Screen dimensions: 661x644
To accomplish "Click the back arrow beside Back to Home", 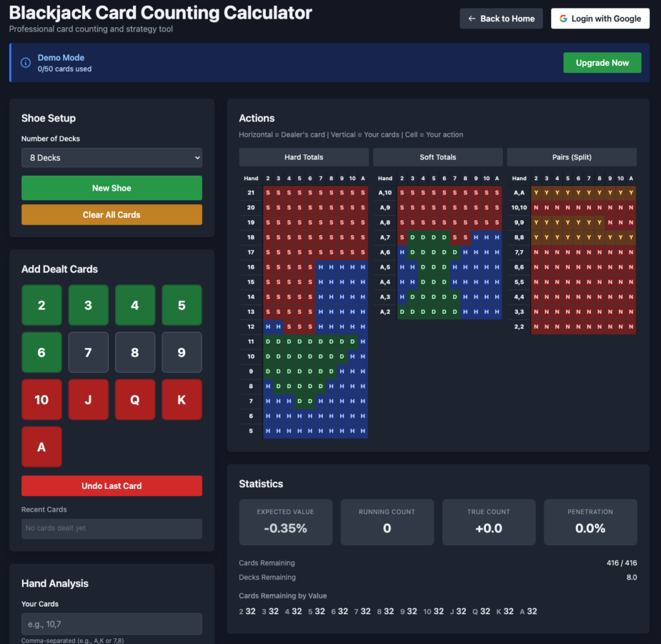I will pos(472,19).
